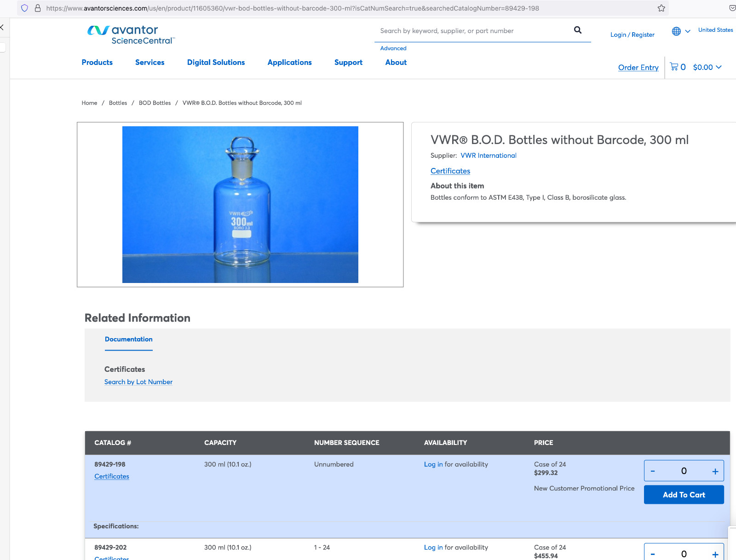The height and width of the screenshot is (560, 736).
Task: Expand the country selector chevron
Action: pos(688,31)
